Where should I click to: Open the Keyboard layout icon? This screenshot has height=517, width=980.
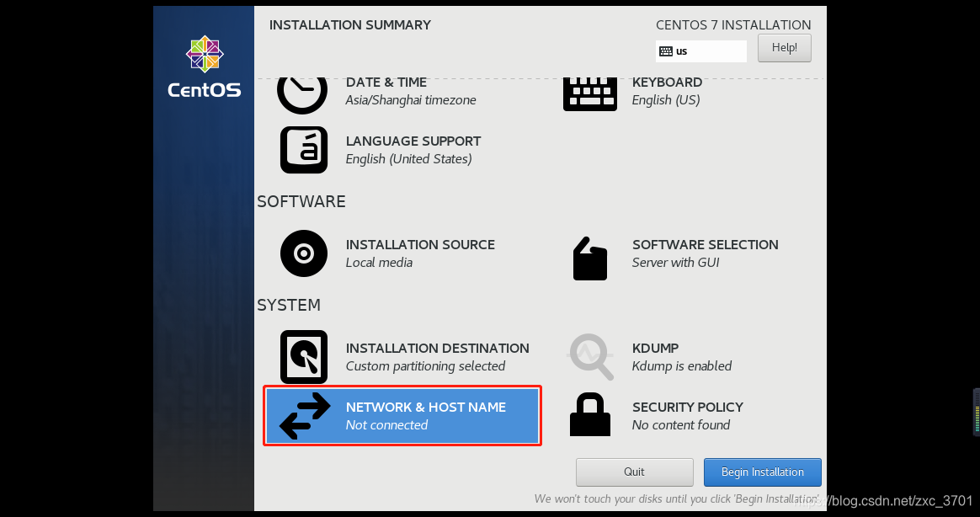[590, 94]
